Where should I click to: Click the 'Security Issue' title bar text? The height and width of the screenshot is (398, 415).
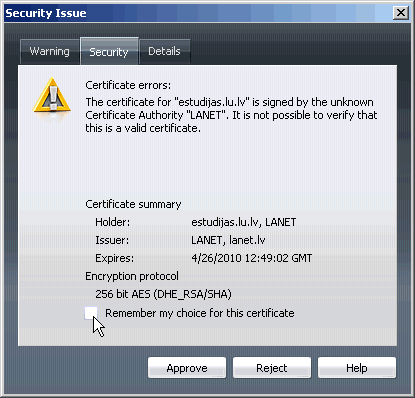46,13
